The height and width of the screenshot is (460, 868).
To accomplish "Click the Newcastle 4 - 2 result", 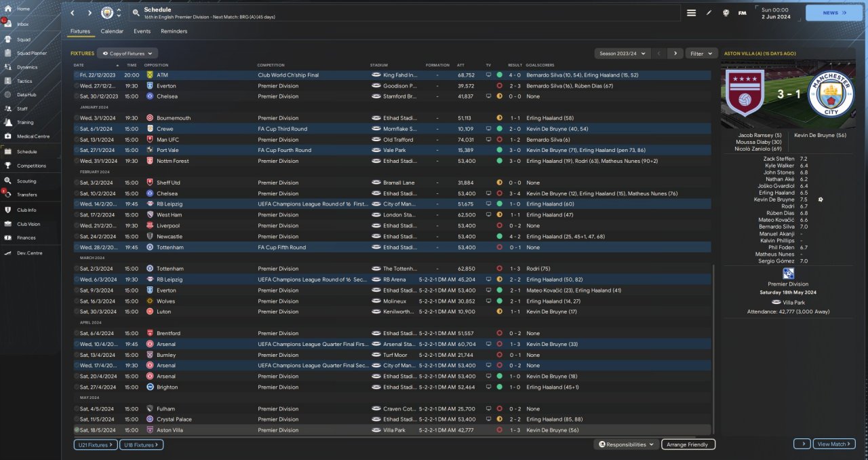I will coord(515,236).
